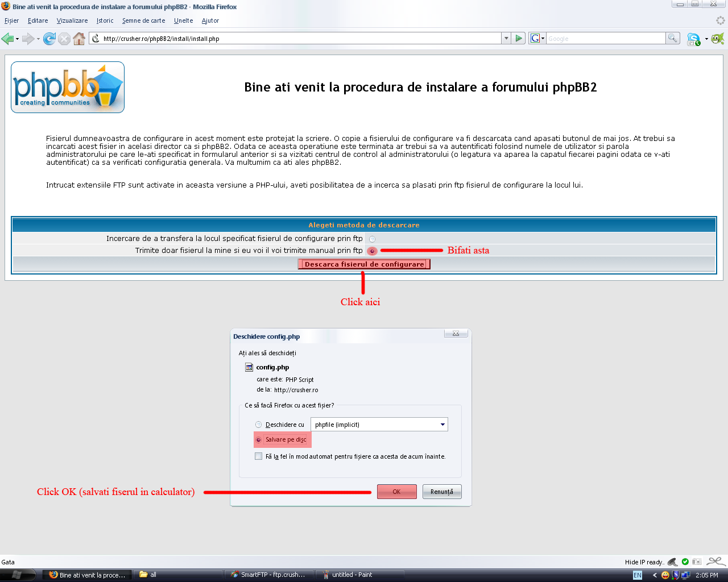Click the shield icon in system tray
728x582 pixels.
click(676, 575)
